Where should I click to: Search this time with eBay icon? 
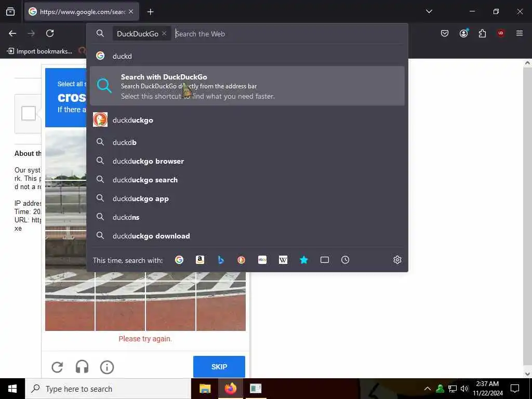262,260
